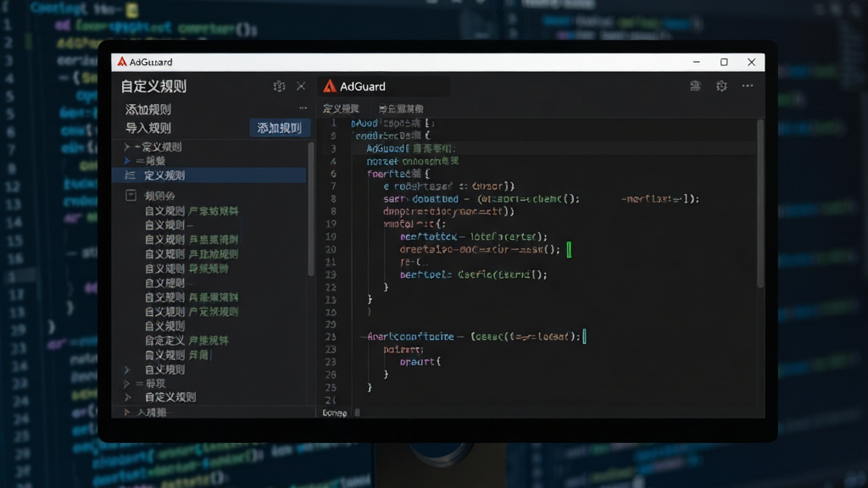Click the 添加规则 text entry in sidebar
868x488 pixels.
click(x=147, y=109)
